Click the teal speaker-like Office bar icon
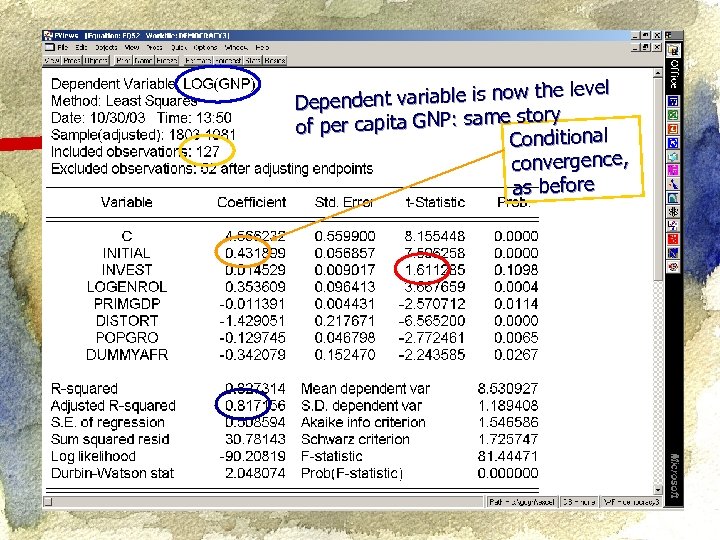This screenshot has width=720, height=540. 673,156
